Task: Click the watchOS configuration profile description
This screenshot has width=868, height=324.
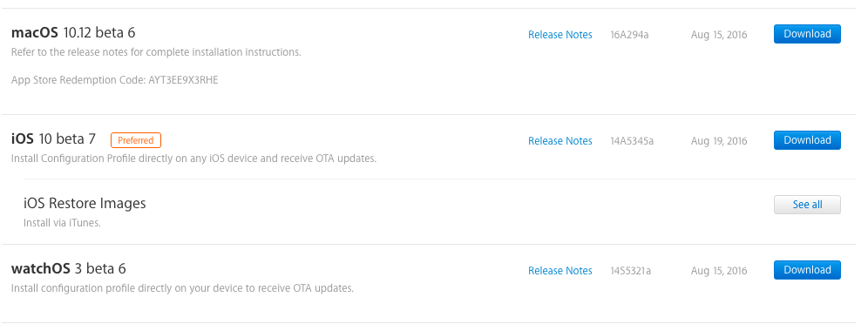Action: (x=182, y=288)
